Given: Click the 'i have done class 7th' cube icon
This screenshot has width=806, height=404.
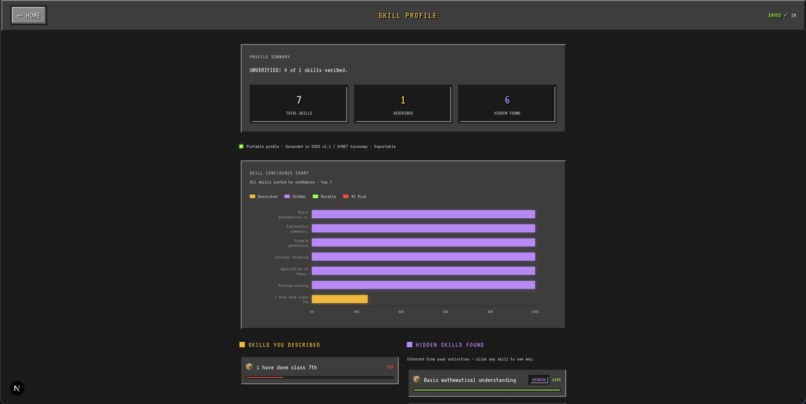Looking at the screenshot, I should 249,367.
